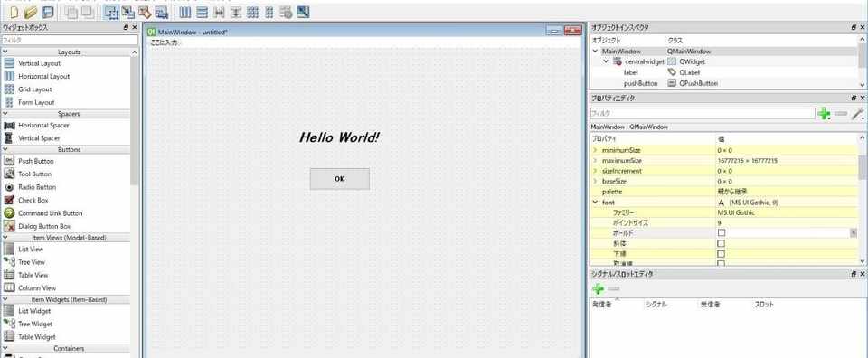Select Tree View in widget box

(31, 262)
